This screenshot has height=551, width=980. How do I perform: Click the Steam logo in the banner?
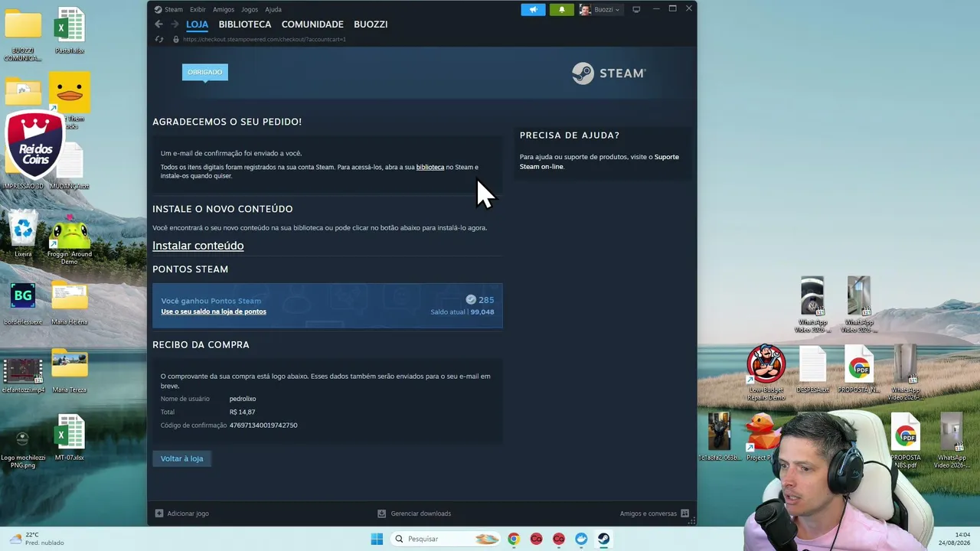tap(609, 73)
